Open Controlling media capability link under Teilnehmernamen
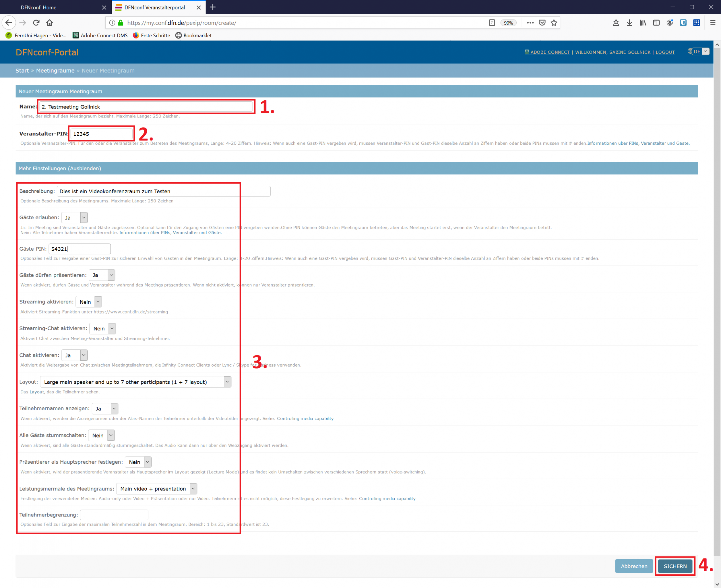The width and height of the screenshot is (721, 588). coord(305,419)
